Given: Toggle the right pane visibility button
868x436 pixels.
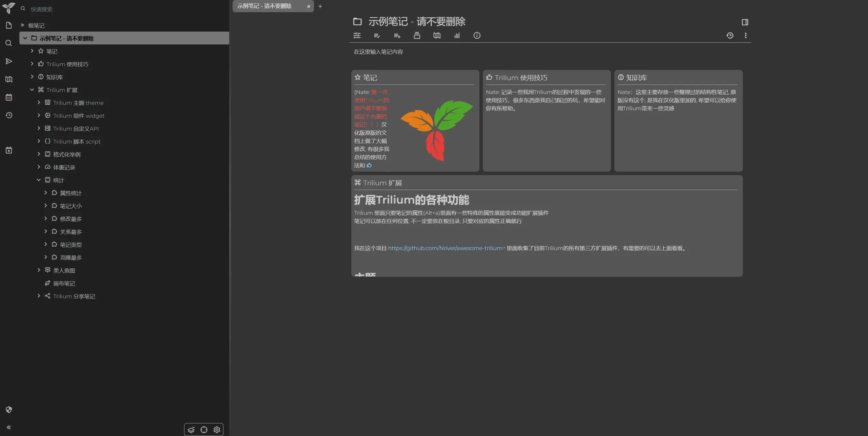Looking at the screenshot, I should click(745, 22).
